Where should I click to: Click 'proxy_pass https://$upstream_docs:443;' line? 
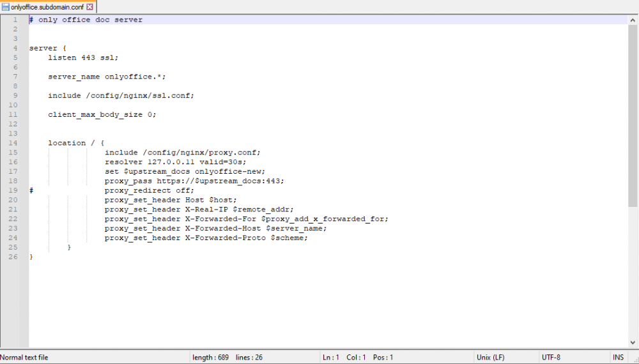click(x=194, y=181)
